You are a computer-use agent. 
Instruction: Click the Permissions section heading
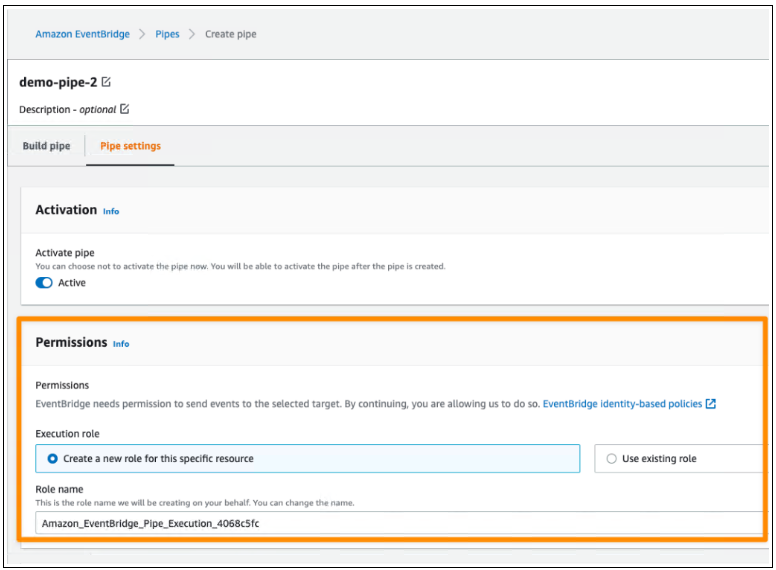71,342
